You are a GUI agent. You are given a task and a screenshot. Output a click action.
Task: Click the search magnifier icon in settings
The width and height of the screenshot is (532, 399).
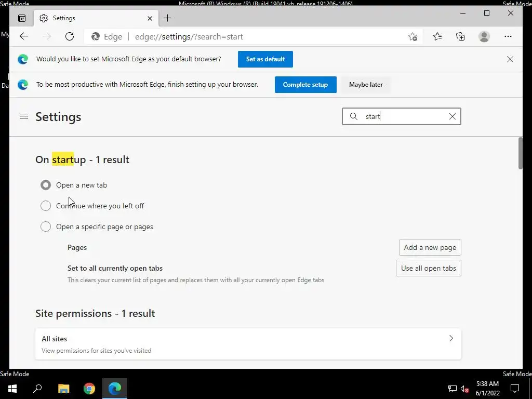(353, 116)
